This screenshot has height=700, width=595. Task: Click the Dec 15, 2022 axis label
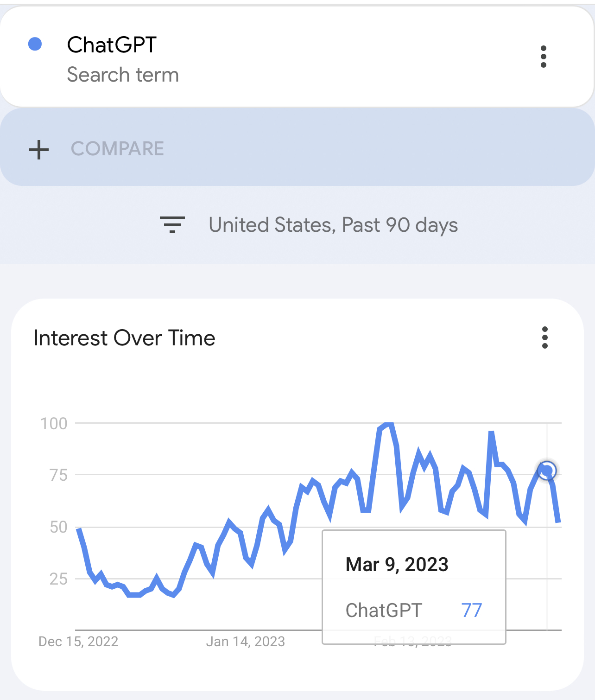(78, 642)
